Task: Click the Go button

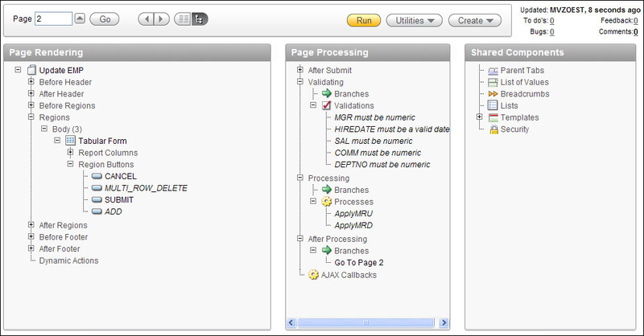Action: 105,19
